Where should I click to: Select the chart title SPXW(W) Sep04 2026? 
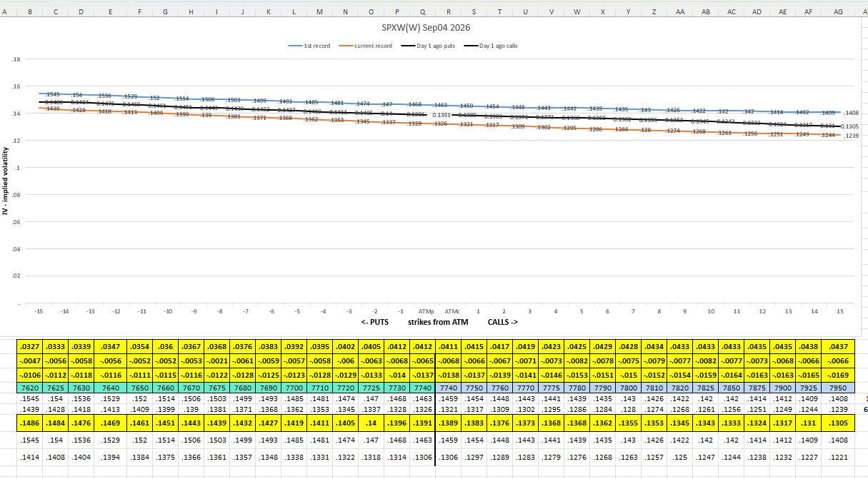click(426, 28)
